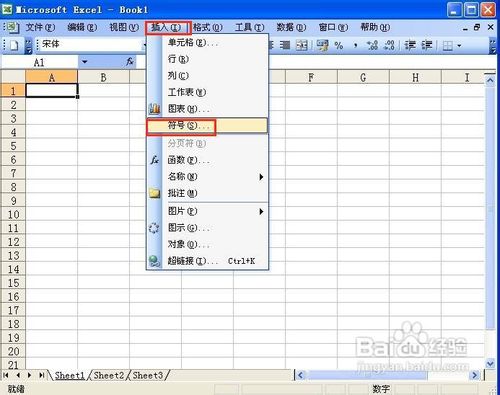Open the 编辑(E) menu
This screenshot has height=395, width=500.
pyautogui.click(x=82, y=27)
